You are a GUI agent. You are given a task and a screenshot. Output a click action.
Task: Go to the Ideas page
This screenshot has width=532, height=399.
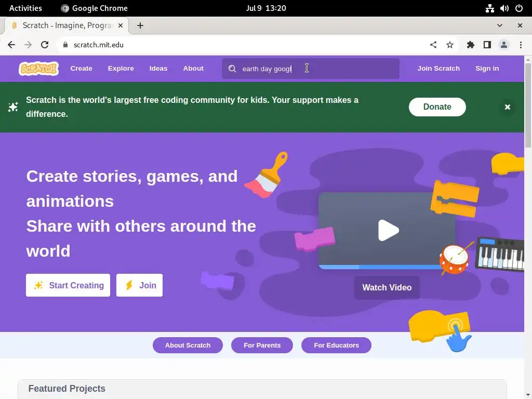click(158, 69)
